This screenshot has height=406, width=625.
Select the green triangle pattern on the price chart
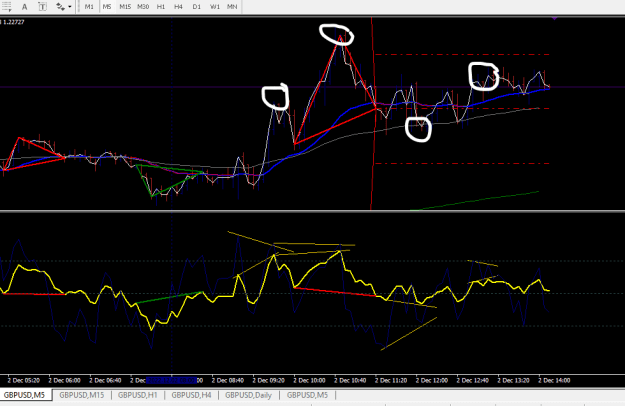[167, 180]
